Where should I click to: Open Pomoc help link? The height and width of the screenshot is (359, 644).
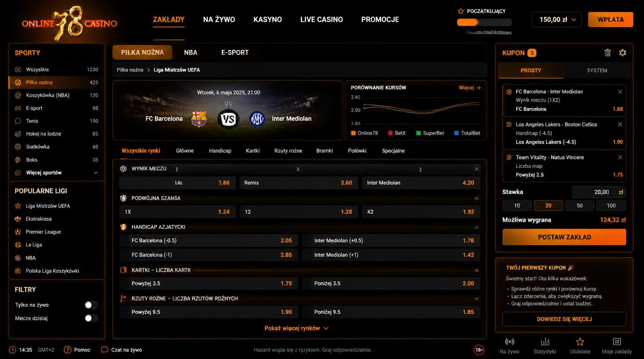[77, 350]
